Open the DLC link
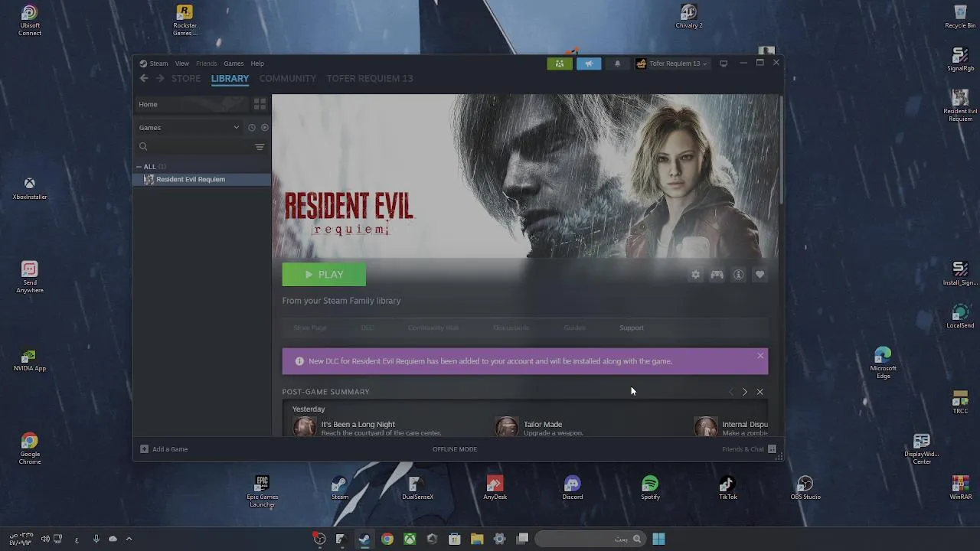This screenshot has width=980, height=551. point(367,328)
